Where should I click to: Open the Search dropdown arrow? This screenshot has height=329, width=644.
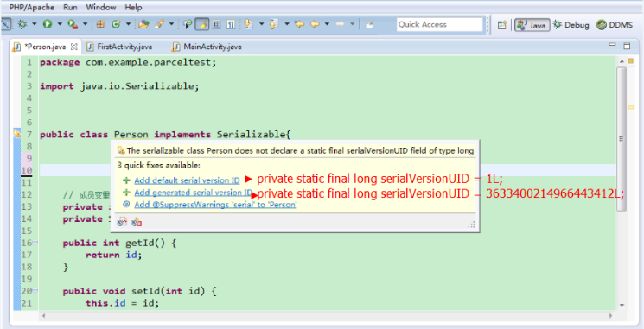(172, 24)
